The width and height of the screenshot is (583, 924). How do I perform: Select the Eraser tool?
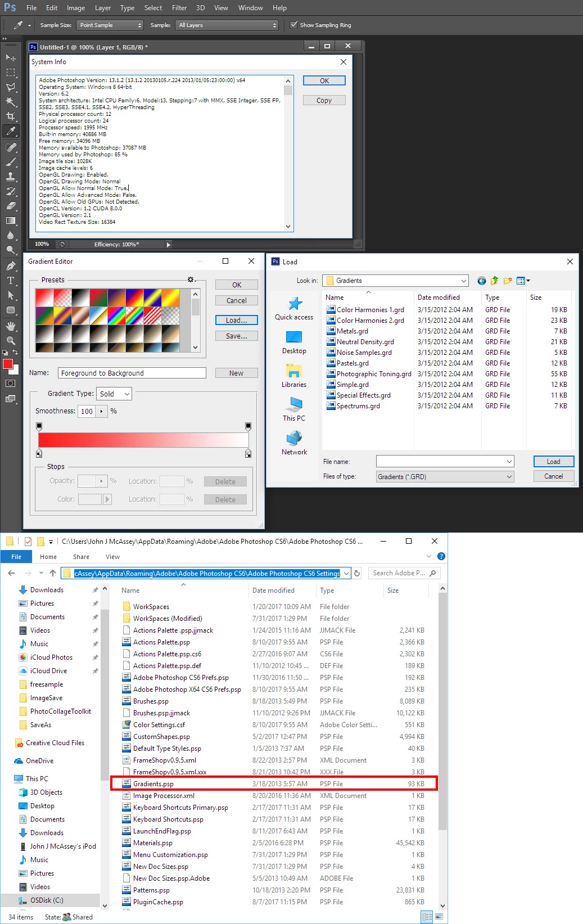11,206
